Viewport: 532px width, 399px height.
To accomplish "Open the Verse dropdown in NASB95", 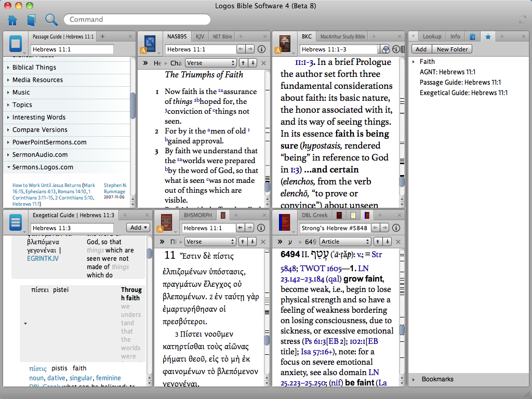I will click(210, 63).
